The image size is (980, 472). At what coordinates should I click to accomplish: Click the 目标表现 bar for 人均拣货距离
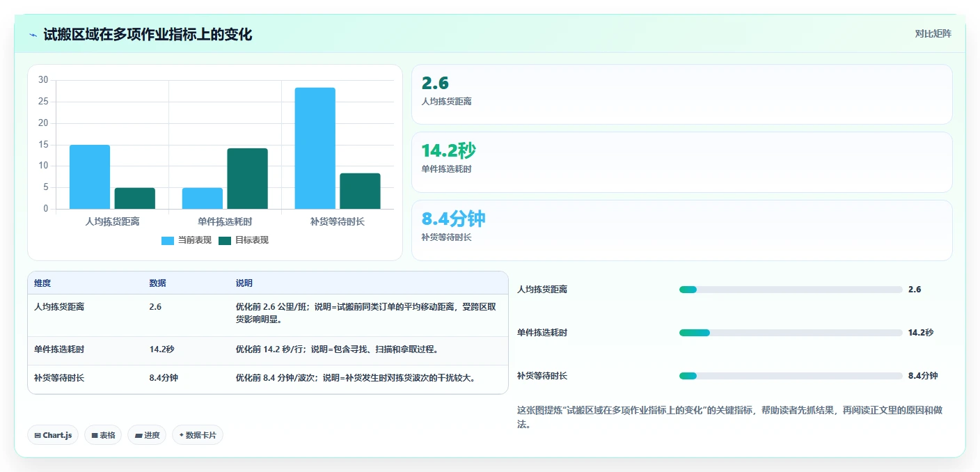[135, 198]
